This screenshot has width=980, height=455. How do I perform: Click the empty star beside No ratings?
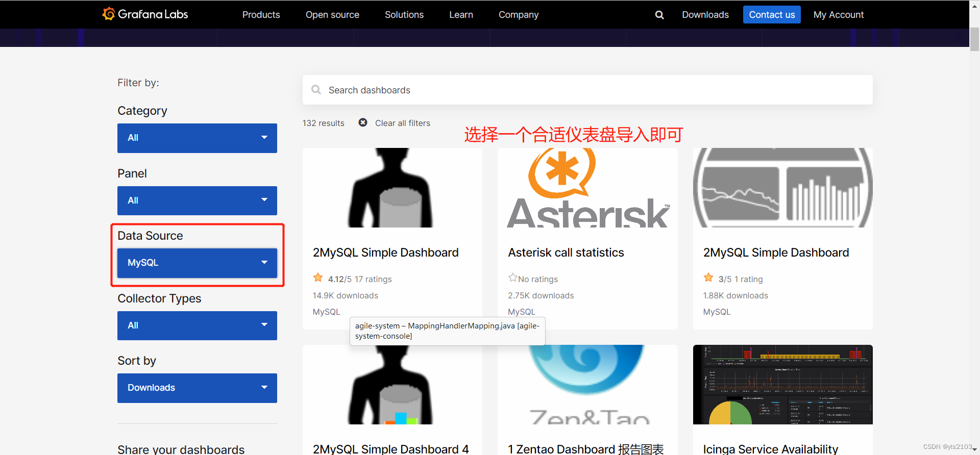pos(512,277)
